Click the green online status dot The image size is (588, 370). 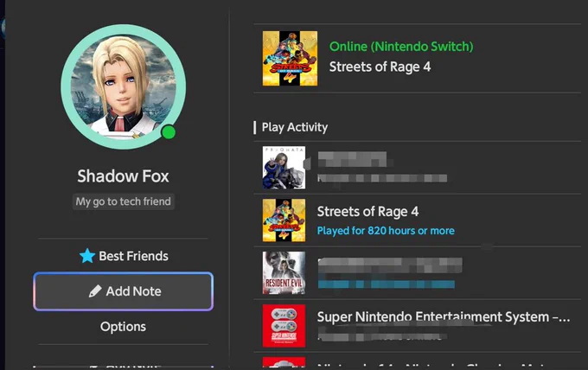tap(169, 132)
